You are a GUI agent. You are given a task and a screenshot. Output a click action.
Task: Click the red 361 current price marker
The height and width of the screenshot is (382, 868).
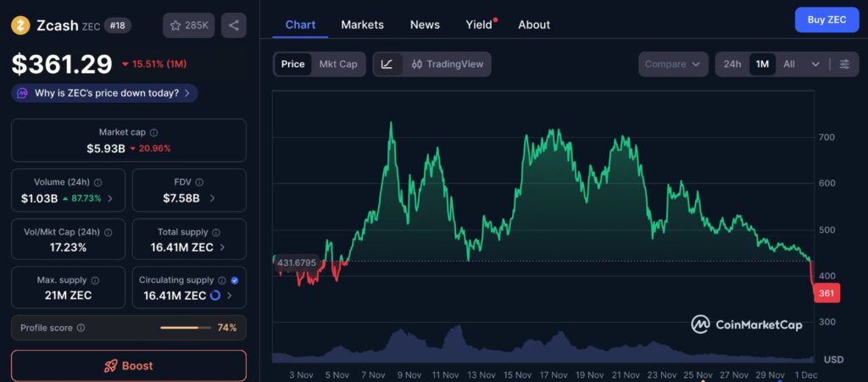pyautogui.click(x=826, y=293)
